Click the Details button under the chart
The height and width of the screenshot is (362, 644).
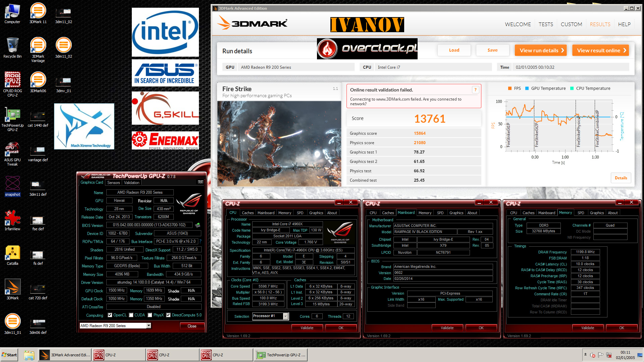pos(621,178)
